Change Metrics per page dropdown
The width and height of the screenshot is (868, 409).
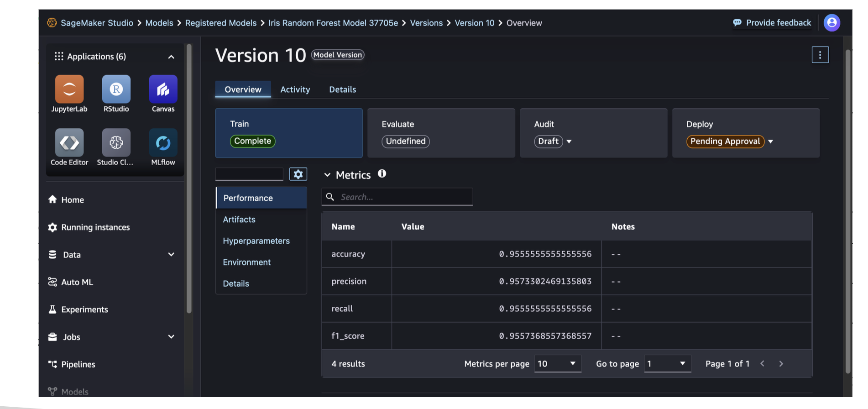pyautogui.click(x=557, y=364)
